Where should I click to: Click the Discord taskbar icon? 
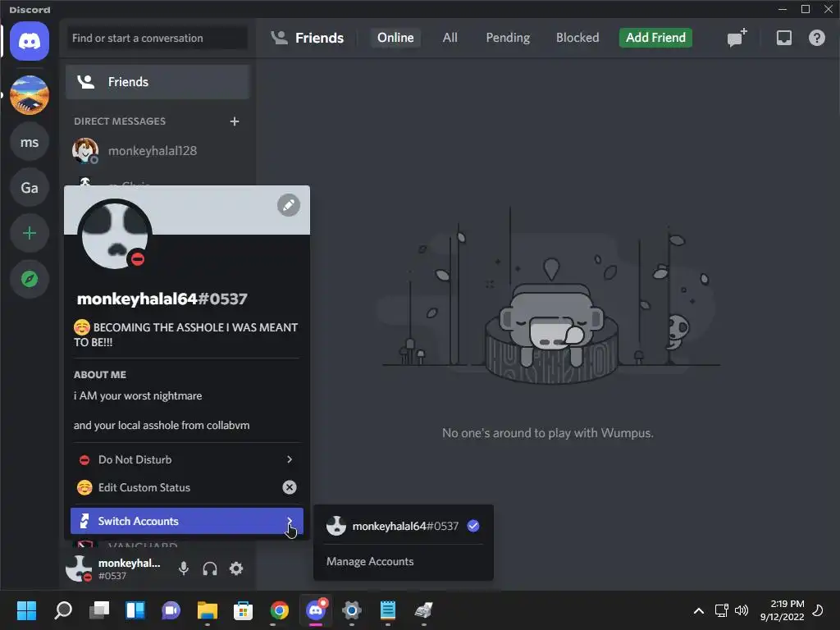click(316, 610)
